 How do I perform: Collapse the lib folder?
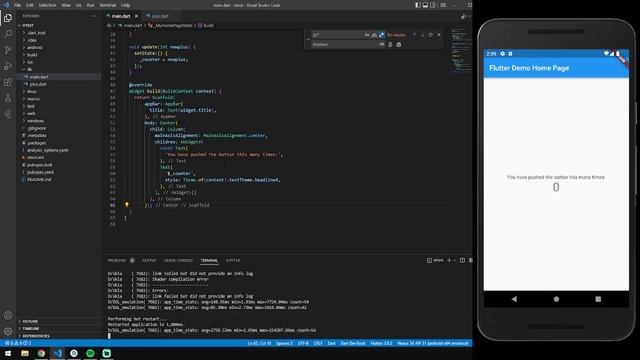pyautogui.click(x=59, y=69)
